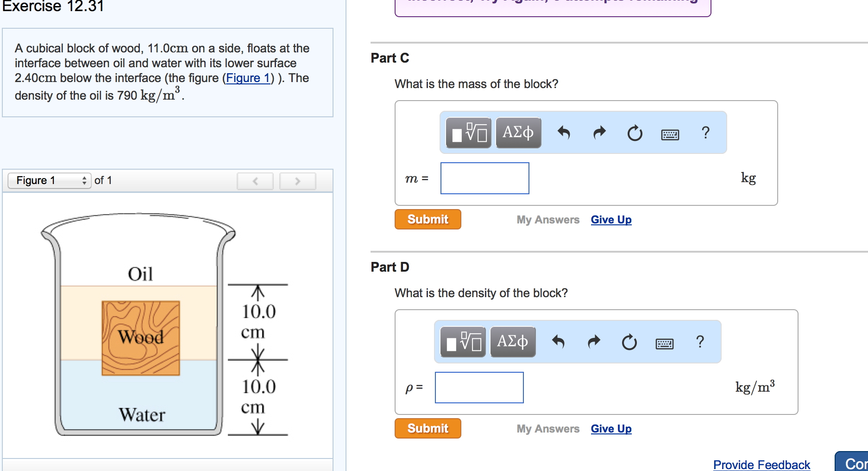This screenshot has height=471, width=868.
Task: Click the Provide Feedback link
Action: [x=761, y=465]
